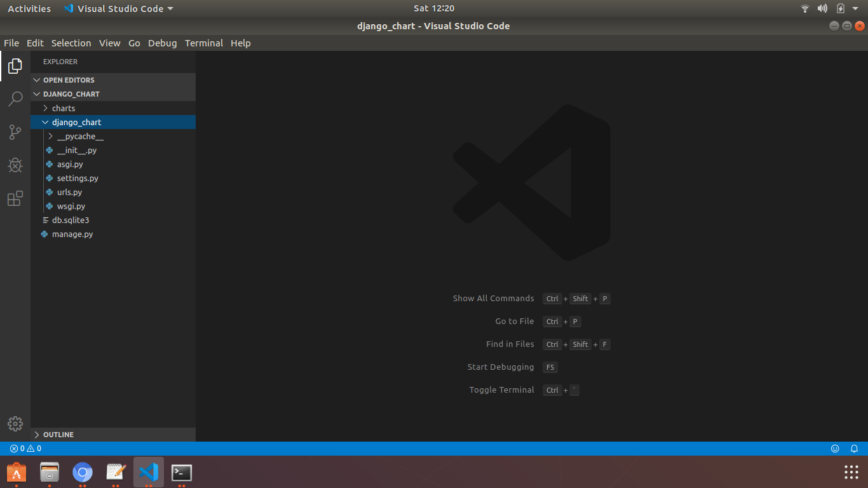The image size is (868, 488).
Task: Click the Visual Studio Code dock icon
Action: click(149, 472)
